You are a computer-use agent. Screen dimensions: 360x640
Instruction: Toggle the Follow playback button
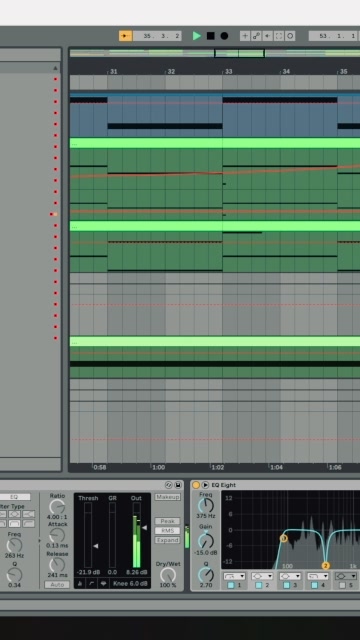click(125, 36)
